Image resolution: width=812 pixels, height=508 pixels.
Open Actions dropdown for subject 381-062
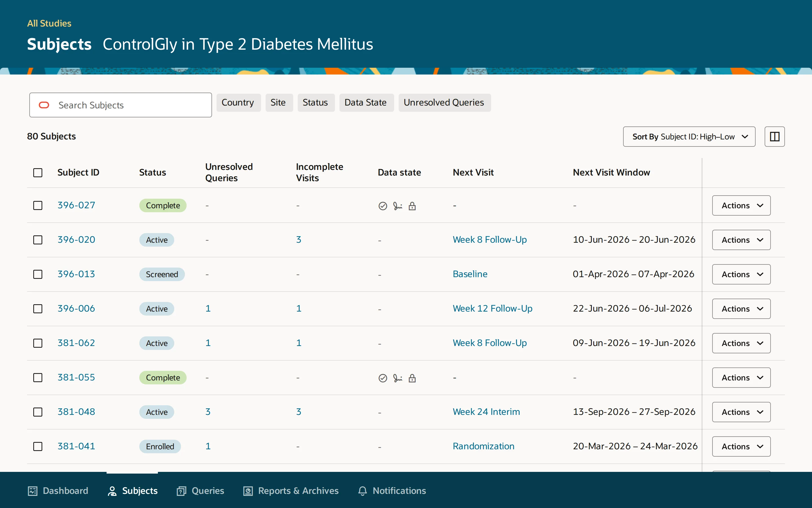coord(741,343)
